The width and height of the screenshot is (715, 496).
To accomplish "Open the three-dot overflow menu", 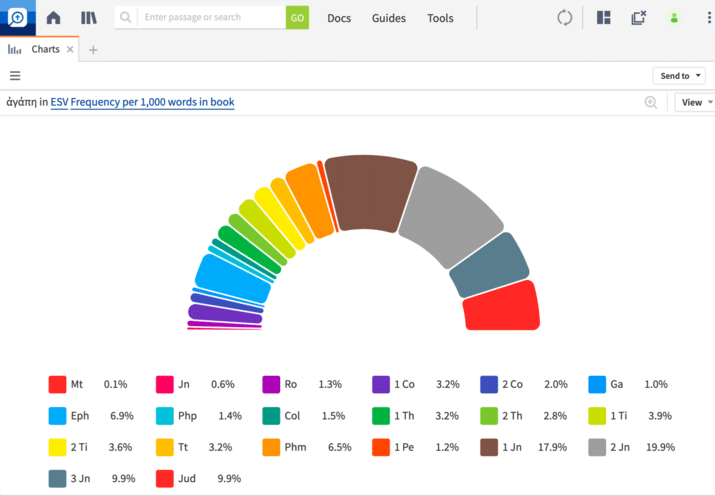I will (709, 18).
